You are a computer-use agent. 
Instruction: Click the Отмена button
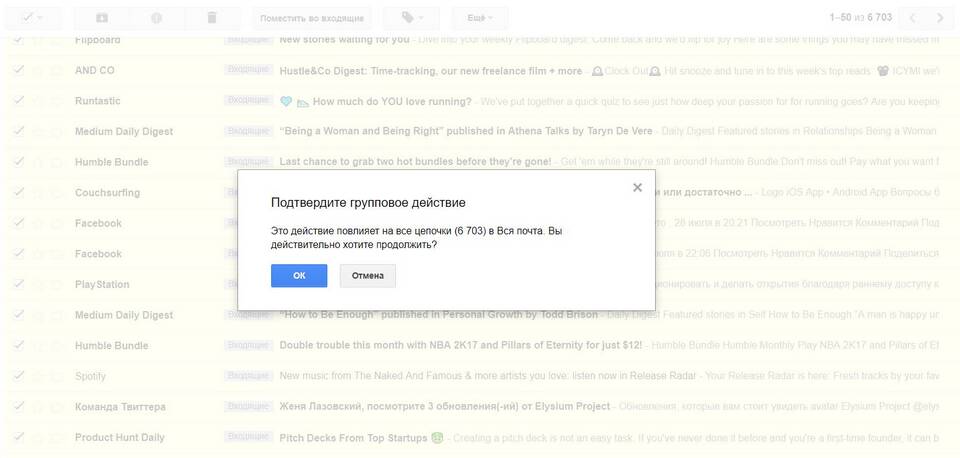coord(368,276)
